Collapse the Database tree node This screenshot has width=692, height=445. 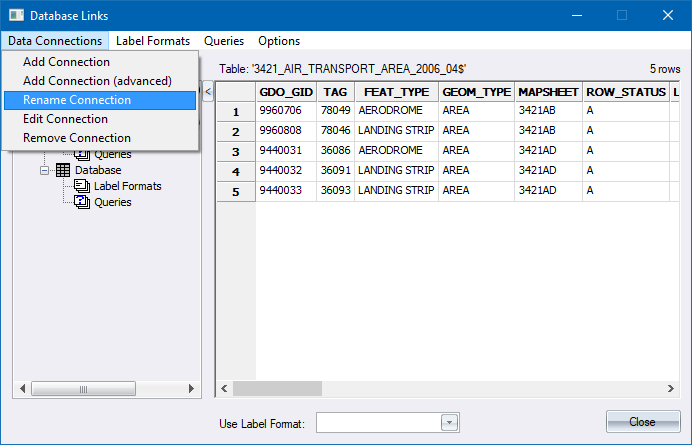click(x=45, y=171)
